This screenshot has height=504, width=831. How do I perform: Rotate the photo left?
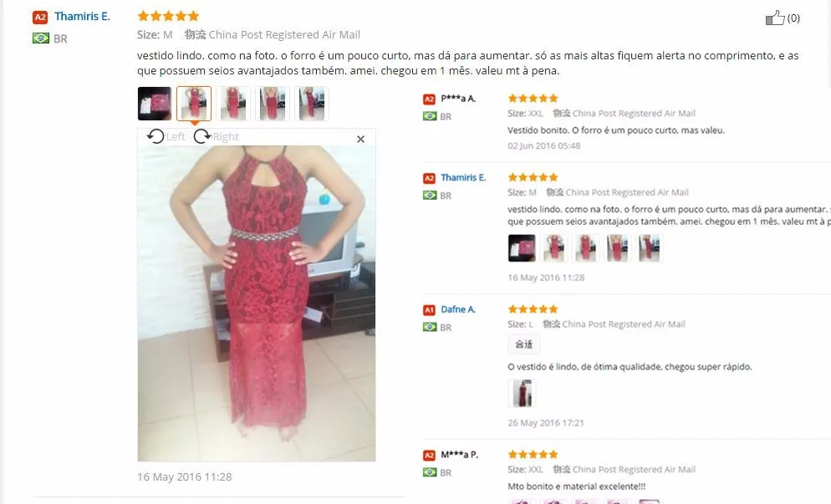point(166,137)
